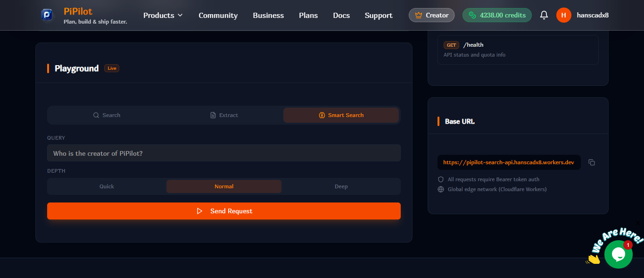Open the Docs page
The width and height of the screenshot is (644, 278).
341,15
